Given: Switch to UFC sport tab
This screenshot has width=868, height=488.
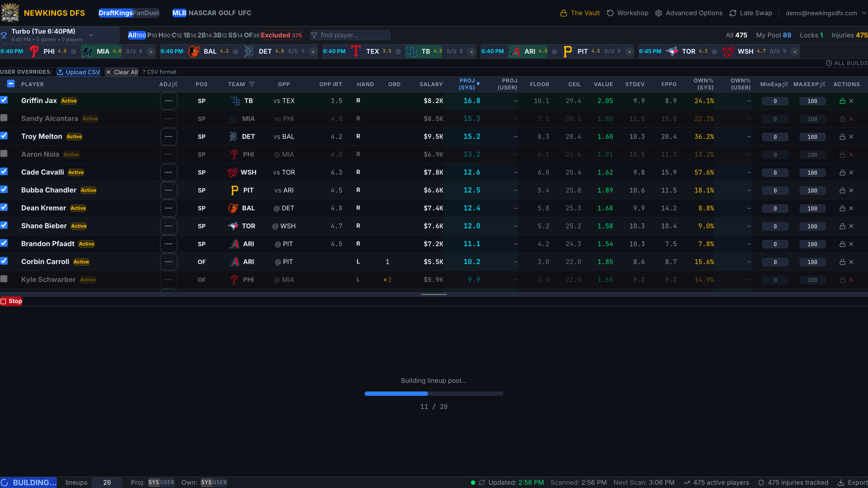Looking at the screenshot, I should pyautogui.click(x=245, y=13).
